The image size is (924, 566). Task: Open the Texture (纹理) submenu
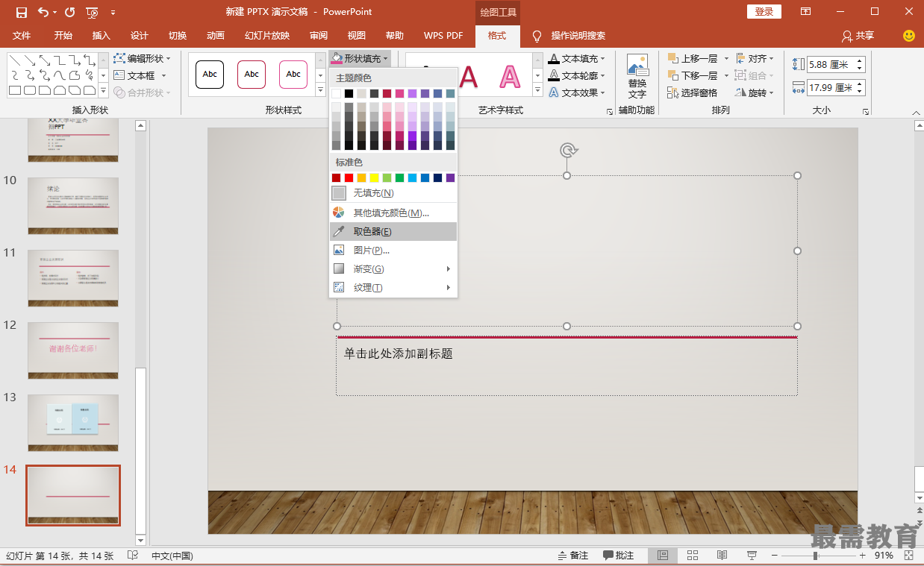(x=393, y=288)
